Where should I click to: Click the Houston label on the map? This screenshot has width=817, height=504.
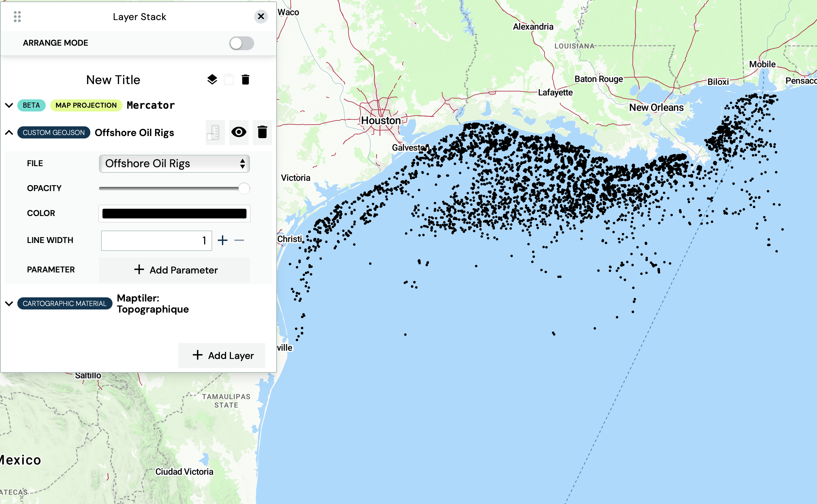tap(381, 120)
